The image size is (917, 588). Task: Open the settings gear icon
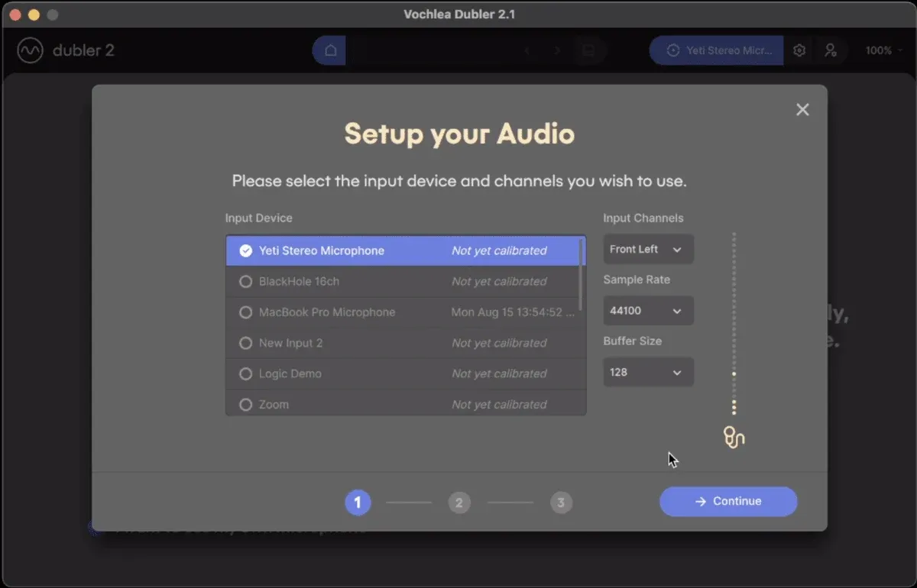pyautogui.click(x=799, y=50)
